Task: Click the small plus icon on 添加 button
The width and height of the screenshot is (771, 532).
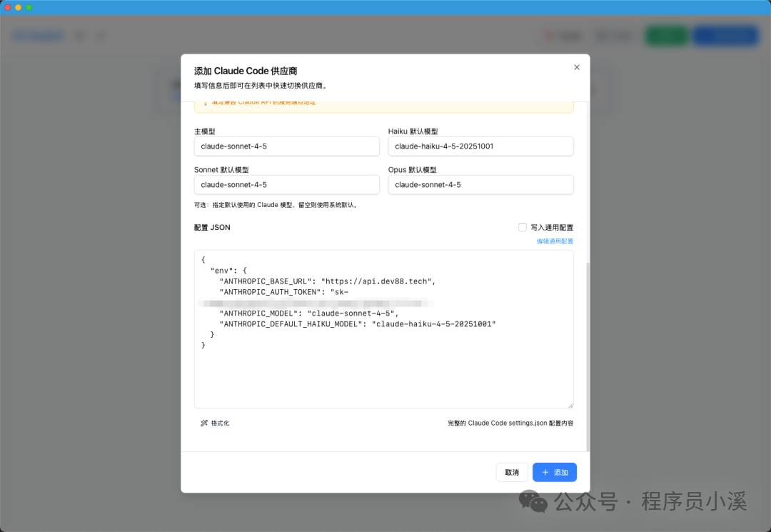Action: point(545,472)
